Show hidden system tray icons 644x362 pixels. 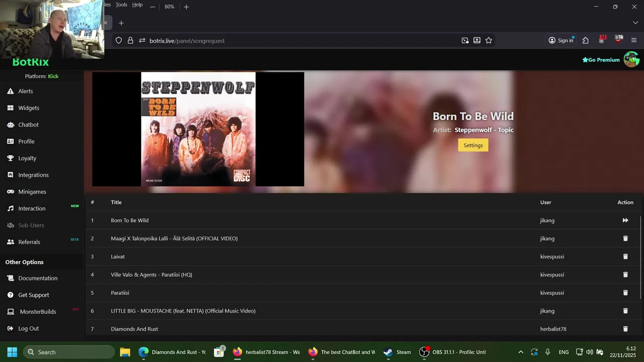521,352
